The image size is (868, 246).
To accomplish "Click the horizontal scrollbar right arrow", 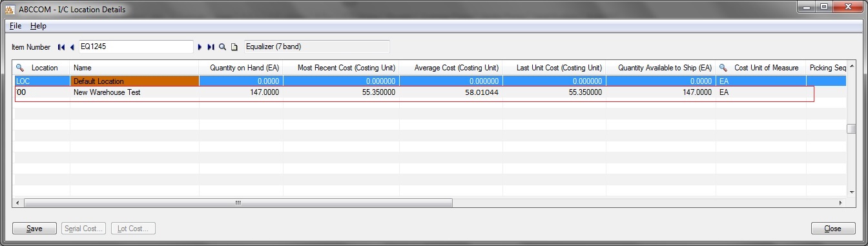I will 841,203.
